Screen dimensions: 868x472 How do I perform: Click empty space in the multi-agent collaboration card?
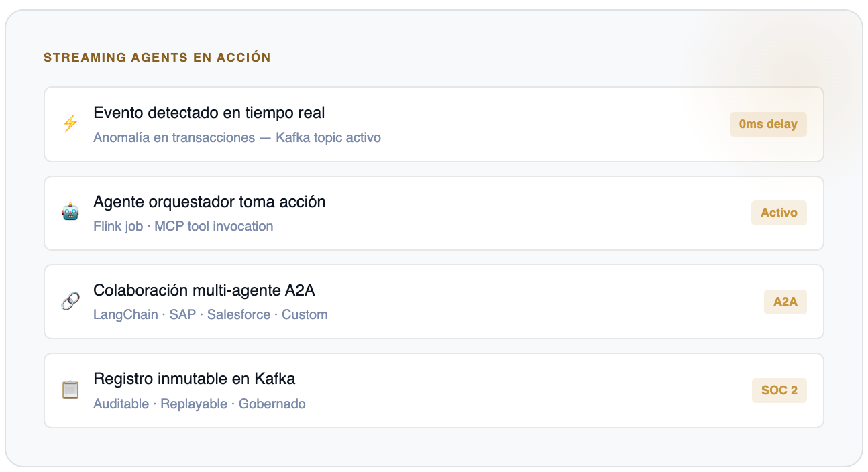point(537,302)
